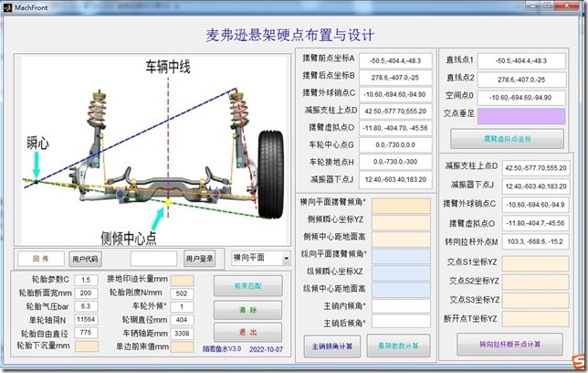
Task: Select the 转向拉杆外点M input field
Action: click(535, 241)
